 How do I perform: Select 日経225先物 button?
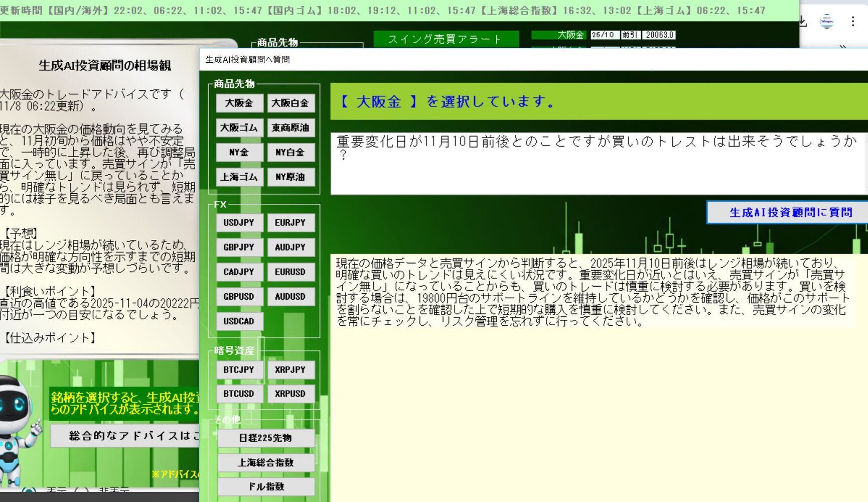[x=266, y=438]
